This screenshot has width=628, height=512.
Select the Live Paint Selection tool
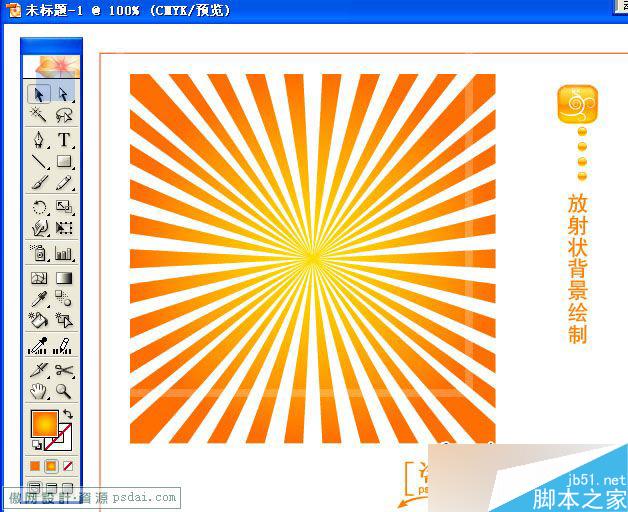point(64,320)
